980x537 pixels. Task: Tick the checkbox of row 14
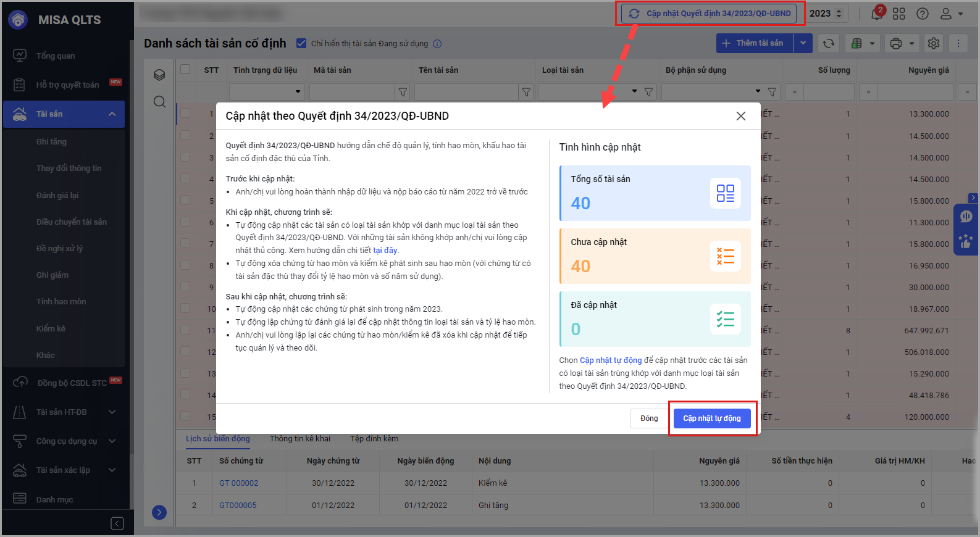pos(185,394)
